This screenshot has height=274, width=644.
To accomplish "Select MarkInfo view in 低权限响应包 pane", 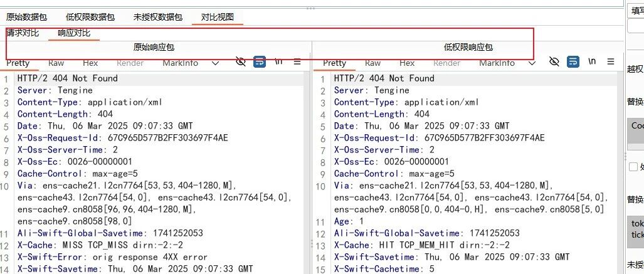I will (x=497, y=63).
